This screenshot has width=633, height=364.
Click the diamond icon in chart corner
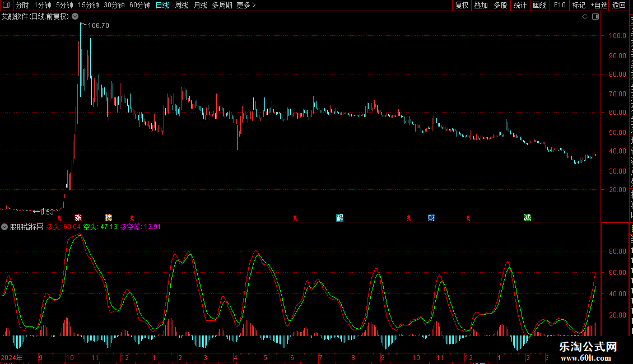click(x=585, y=17)
